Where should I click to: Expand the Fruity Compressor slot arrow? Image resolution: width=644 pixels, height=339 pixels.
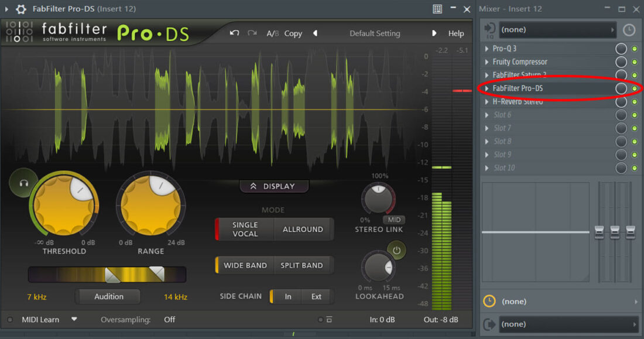[x=487, y=62]
